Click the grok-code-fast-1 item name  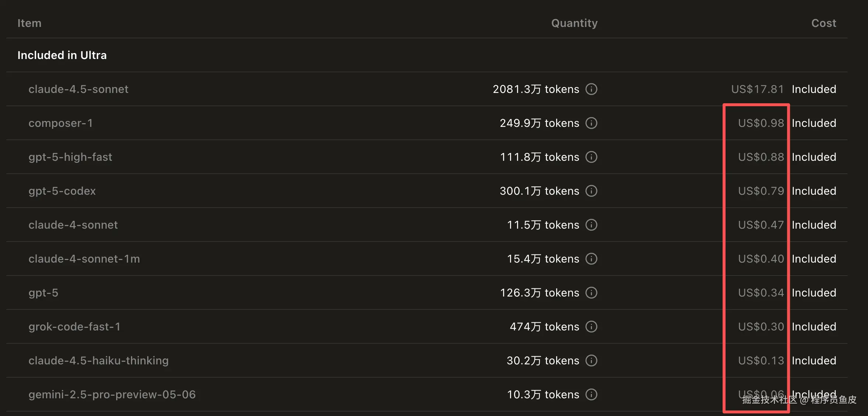[x=74, y=327]
